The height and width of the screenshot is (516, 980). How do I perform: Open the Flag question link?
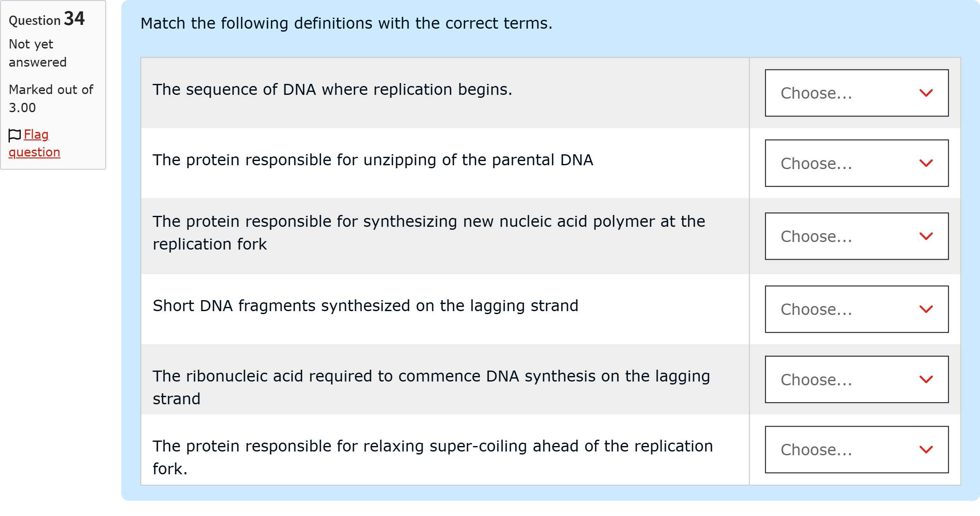34,143
